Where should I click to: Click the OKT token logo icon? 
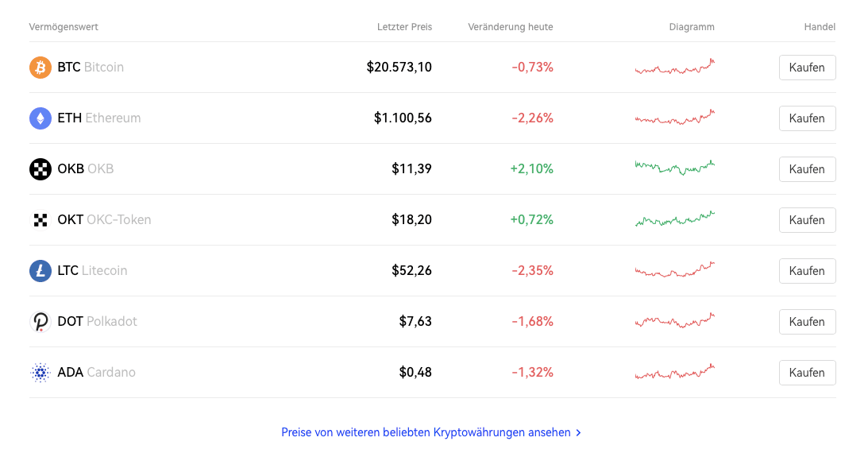(40, 220)
